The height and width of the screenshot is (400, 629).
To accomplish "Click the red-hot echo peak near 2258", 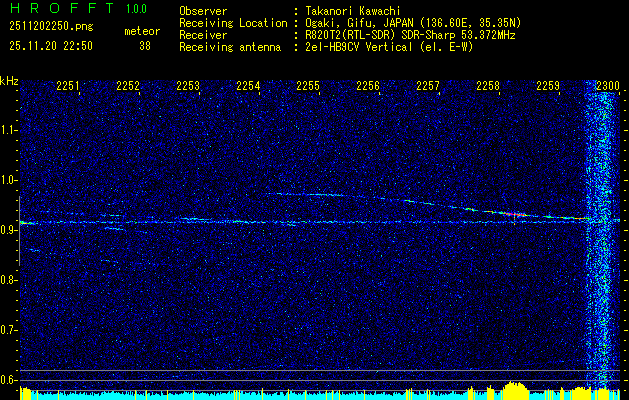I will pos(514,215).
